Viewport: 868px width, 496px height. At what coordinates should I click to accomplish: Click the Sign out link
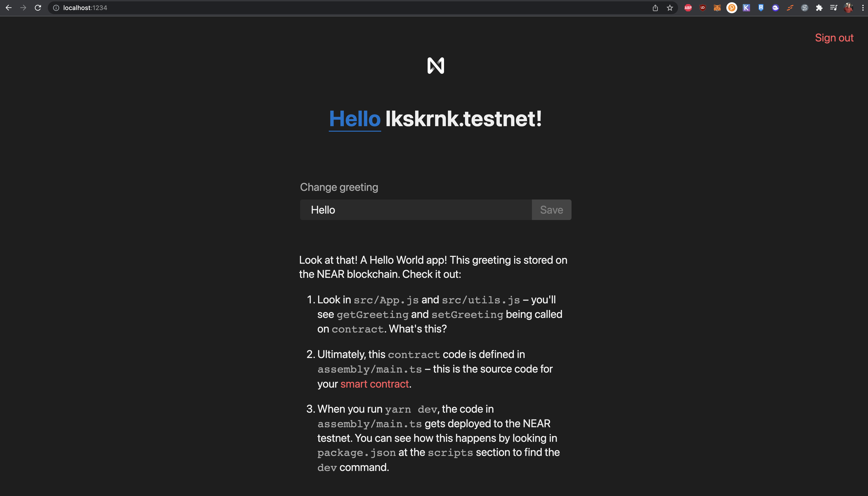[834, 38]
